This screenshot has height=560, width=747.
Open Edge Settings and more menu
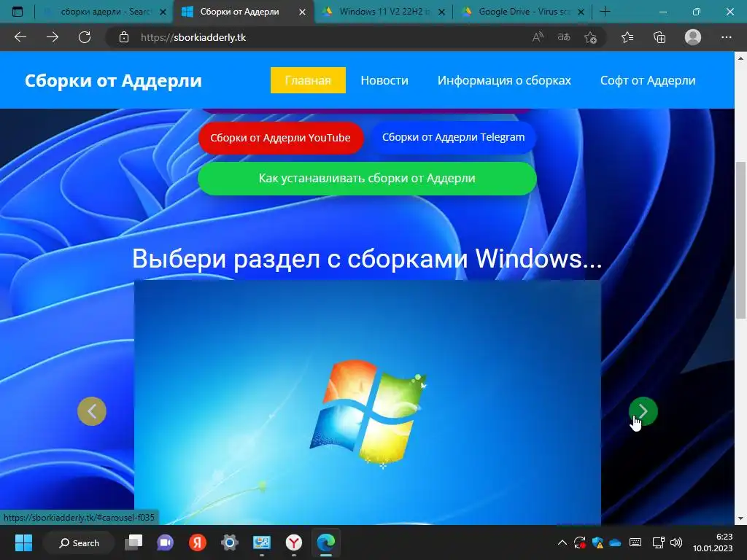point(726,37)
